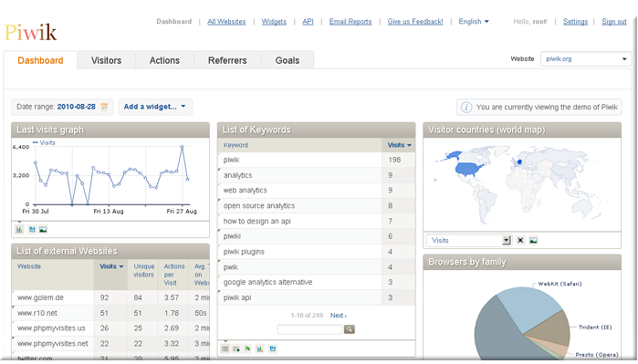Switch to the Visitors tab
Image resolution: width=638 pixels, height=364 pixels.
106,60
